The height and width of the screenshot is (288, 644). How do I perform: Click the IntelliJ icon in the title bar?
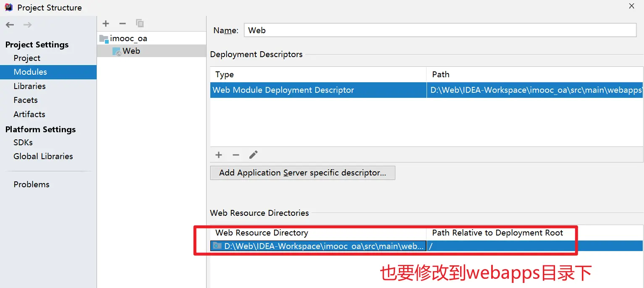(x=8, y=8)
